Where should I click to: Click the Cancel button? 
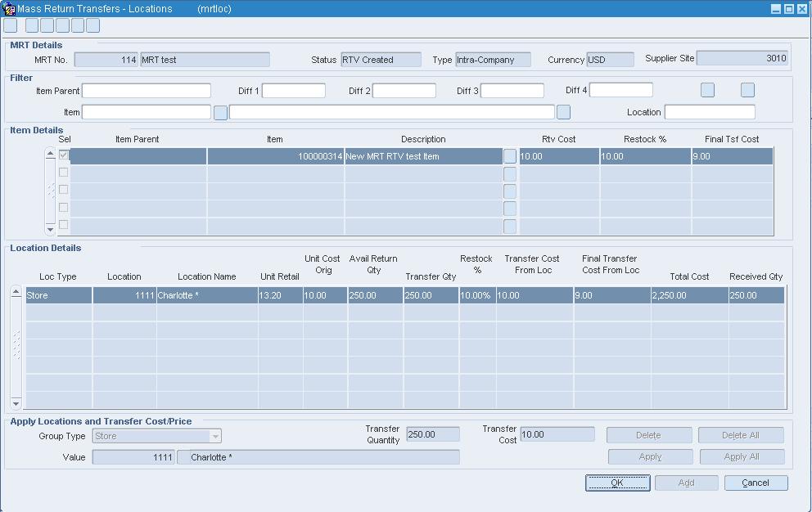755,483
